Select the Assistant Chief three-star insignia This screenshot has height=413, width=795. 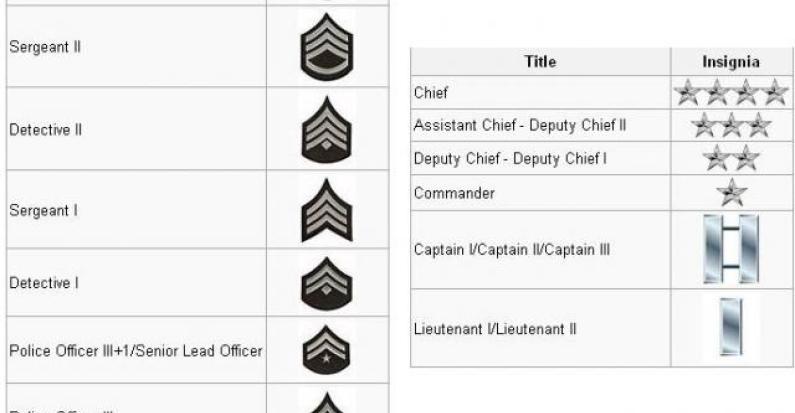731,125
